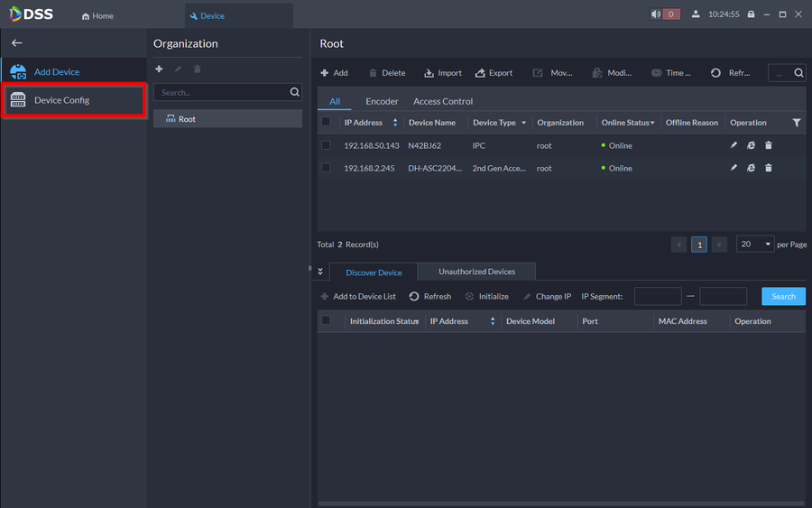Screen dimensions: 812x508
Task: Click the user account icon in the title bar
Action: point(696,14)
